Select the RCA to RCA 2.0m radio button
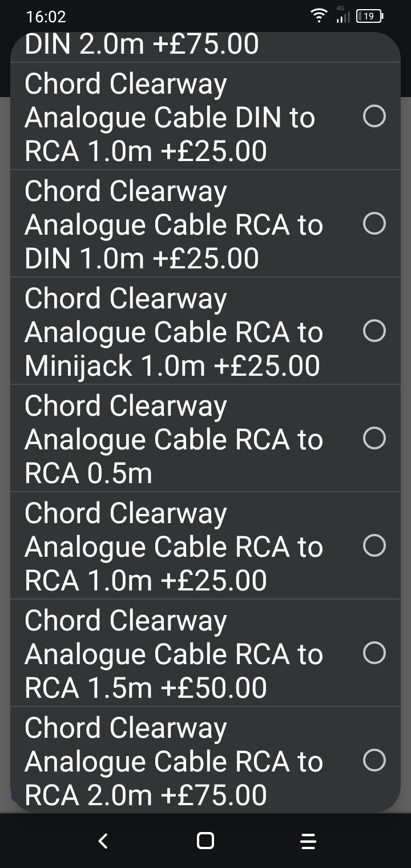Screen dimensions: 411x868 point(374,761)
